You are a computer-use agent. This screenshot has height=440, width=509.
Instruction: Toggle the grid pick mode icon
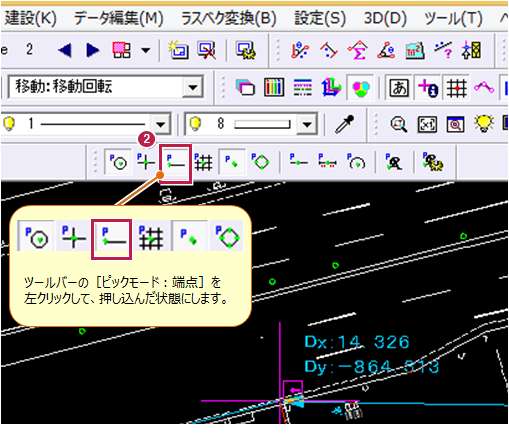point(203,162)
